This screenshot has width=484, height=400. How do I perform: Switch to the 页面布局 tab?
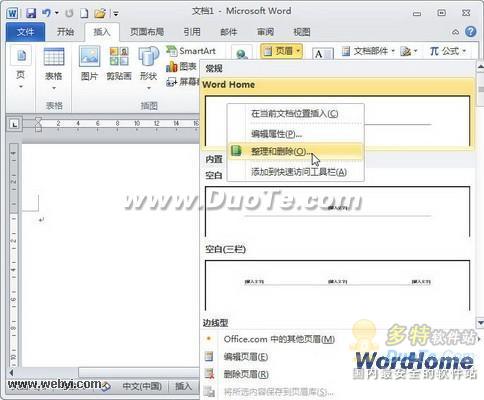147,32
